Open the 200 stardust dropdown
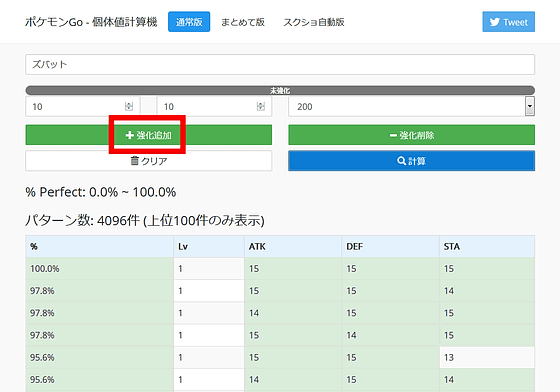 (x=411, y=106)
